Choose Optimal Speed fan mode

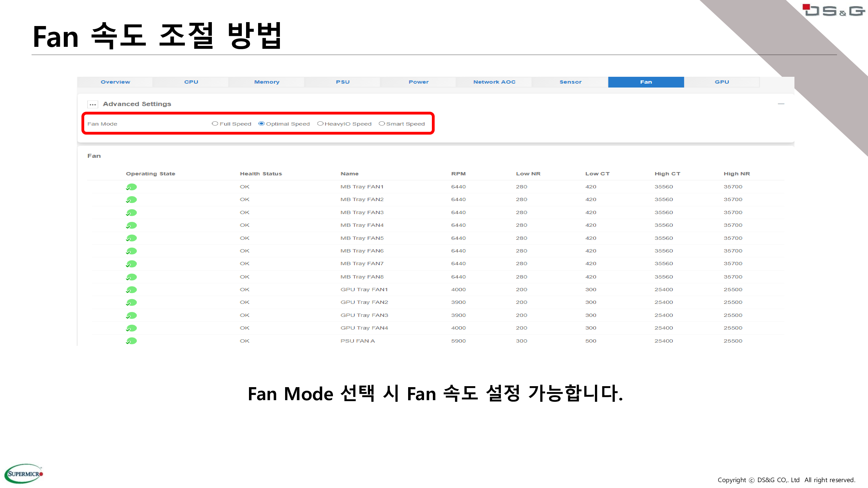(x=261, y=124)
